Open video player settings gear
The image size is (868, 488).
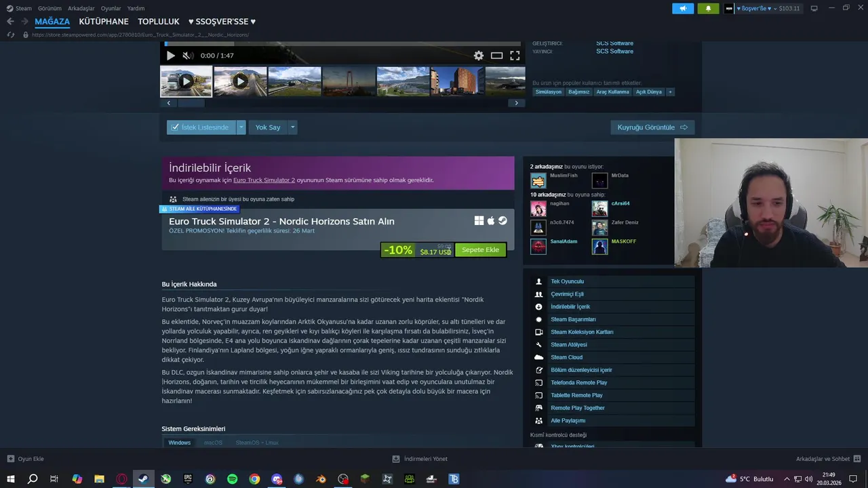(x=479, y=56)
